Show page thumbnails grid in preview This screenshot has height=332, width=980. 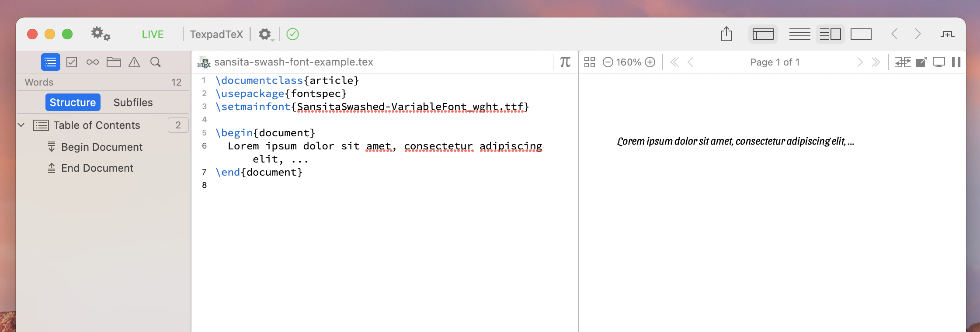pos(590,62)
